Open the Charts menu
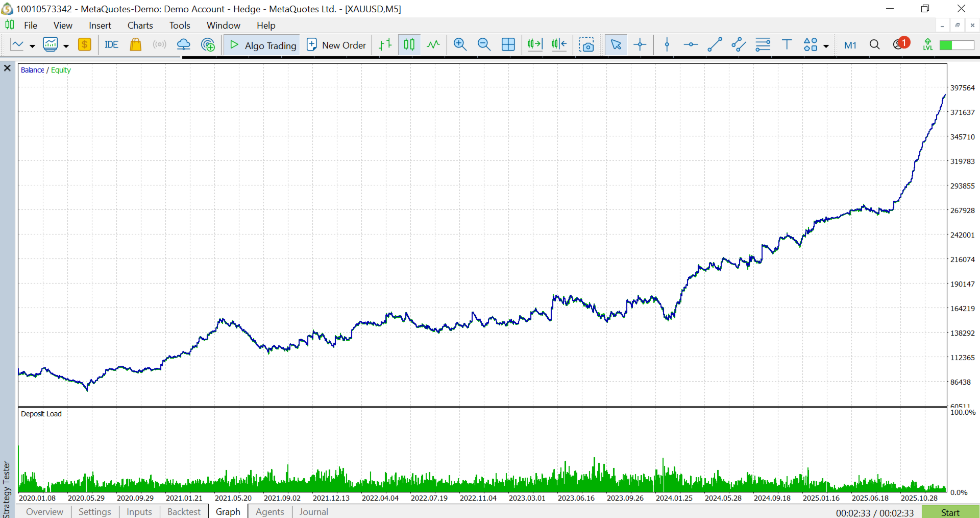Viewport: 980px width, 518px height. [x=140, y=25]
